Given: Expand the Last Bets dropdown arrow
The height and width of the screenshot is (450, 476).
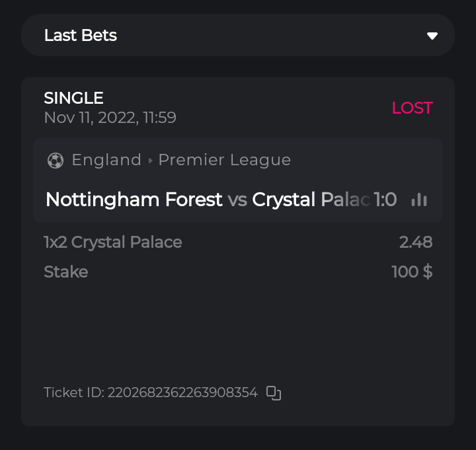Looking at the screenshot, I should [x=432, y=36].
